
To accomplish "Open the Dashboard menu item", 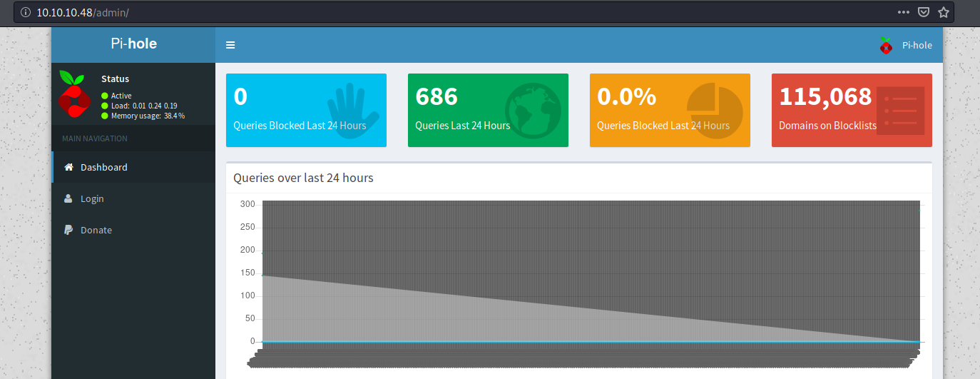I will point(133,167).
